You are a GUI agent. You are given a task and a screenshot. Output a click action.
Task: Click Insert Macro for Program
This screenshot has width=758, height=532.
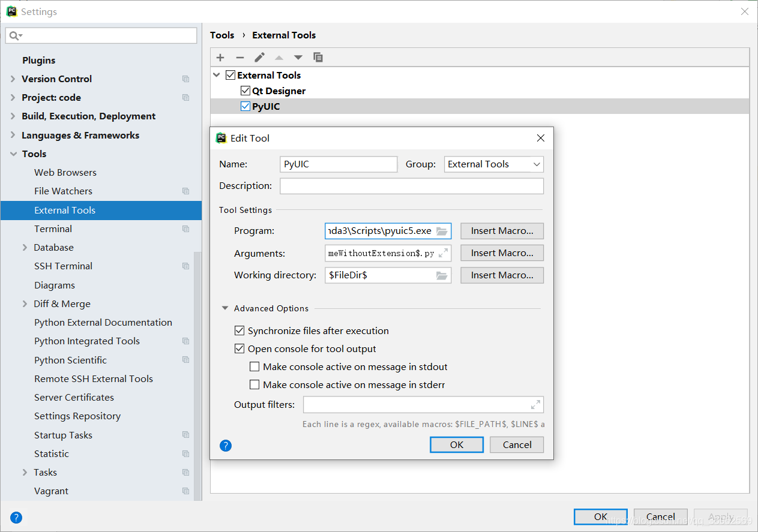click(x=502, y=231)
